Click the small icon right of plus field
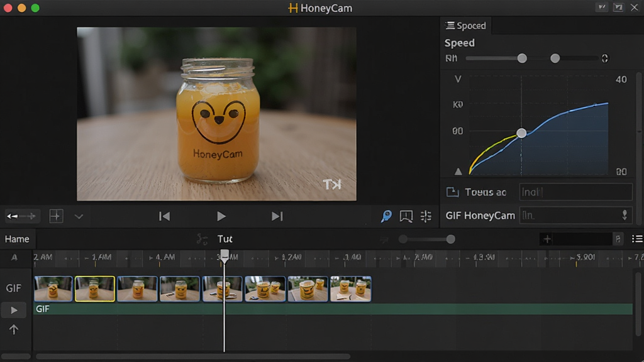 tap(618, 239)
